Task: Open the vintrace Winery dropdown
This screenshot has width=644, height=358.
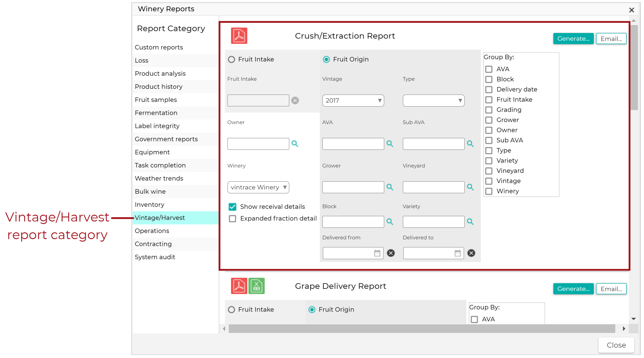Action: [x=258, y=187]
